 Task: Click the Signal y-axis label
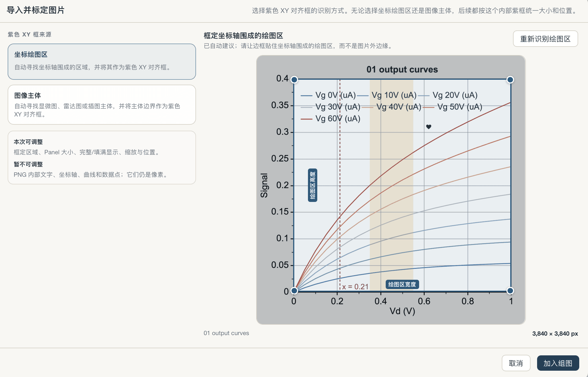click(264, 185)
